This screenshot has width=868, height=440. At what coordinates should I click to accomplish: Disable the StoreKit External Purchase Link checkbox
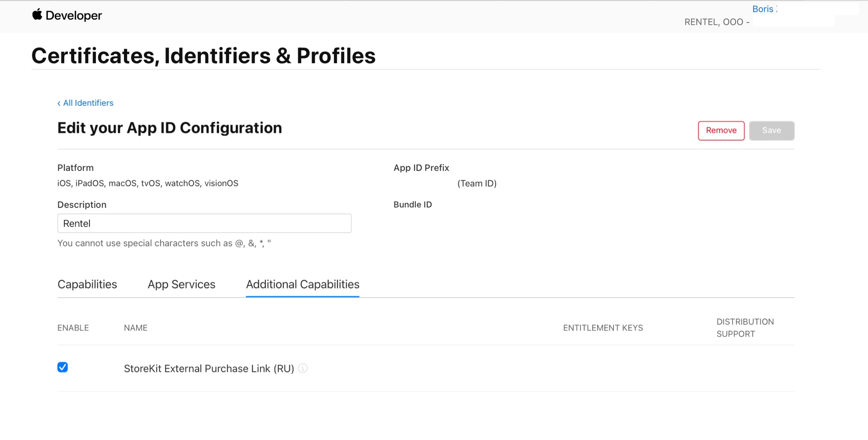(x=63, y=367)
